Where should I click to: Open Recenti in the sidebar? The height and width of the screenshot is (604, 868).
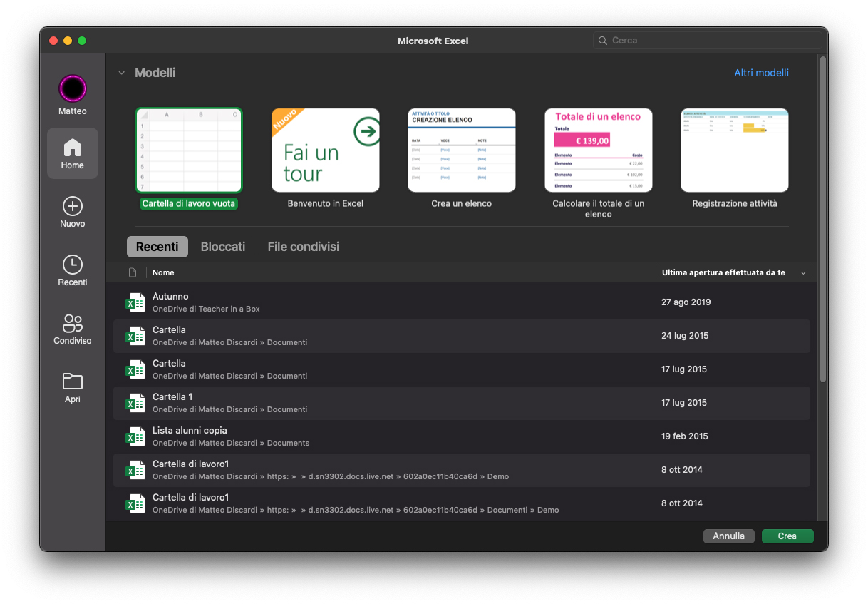[x=73, y=270]
